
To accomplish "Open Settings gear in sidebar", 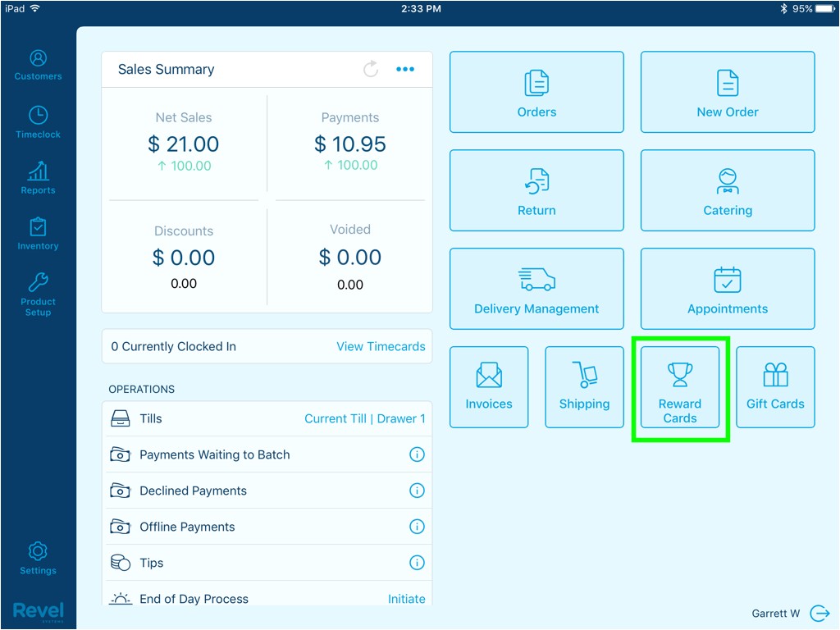I will coord(38,558).
